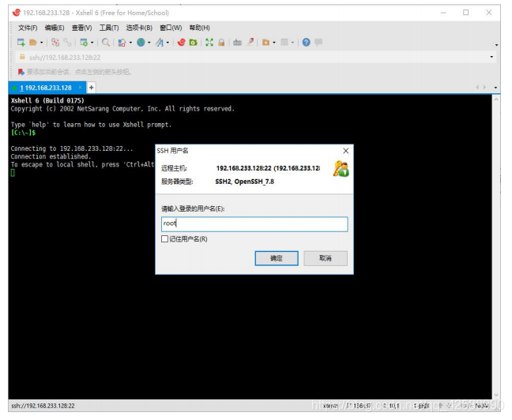Click the keyboard key-mapping icon

tap(237, 42)
